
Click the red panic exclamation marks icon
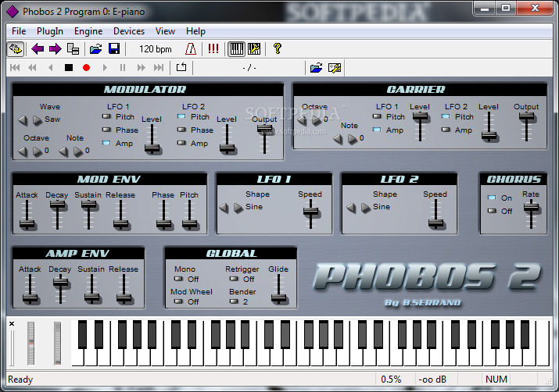(213, 48)
